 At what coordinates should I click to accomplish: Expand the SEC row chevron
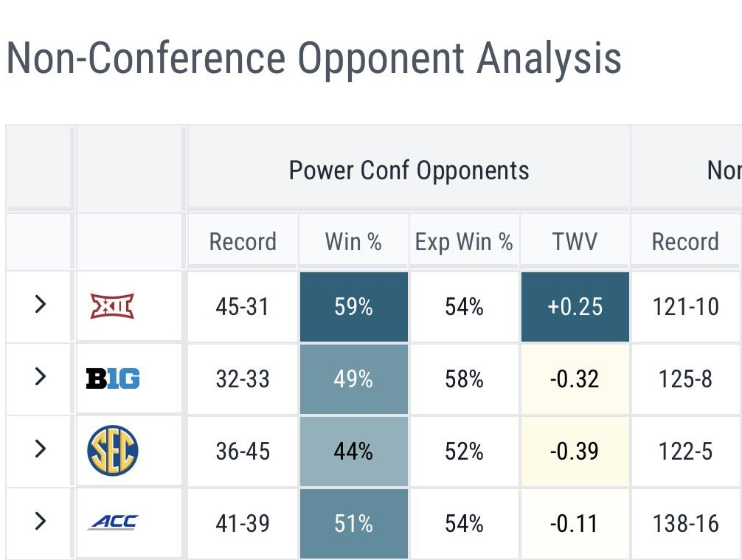(x=41, y=449)
